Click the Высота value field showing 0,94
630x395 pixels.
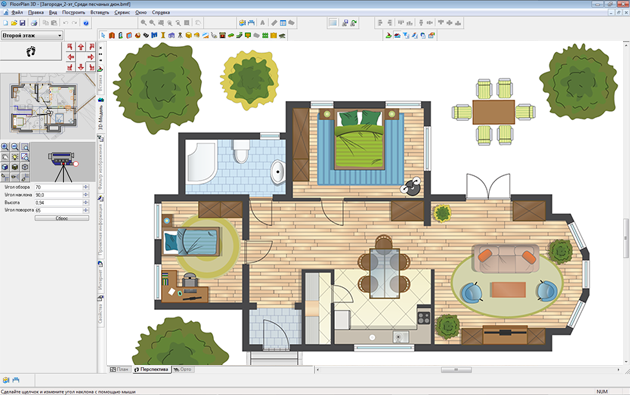click(x=59, y=203)
